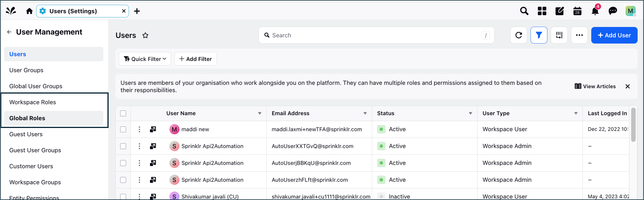Open a new tab with plus icon
Screen dimensions: 644x200
click(x=137, y=11)
